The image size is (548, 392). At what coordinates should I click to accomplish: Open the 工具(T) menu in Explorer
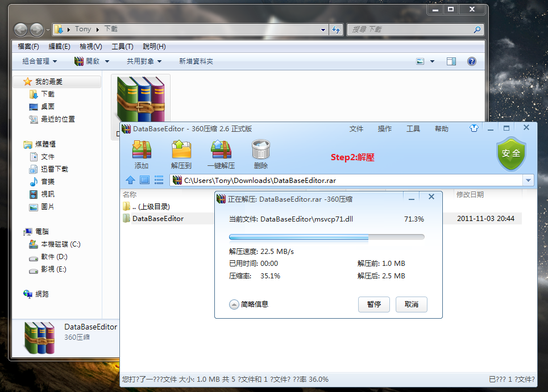click(122, 47)
